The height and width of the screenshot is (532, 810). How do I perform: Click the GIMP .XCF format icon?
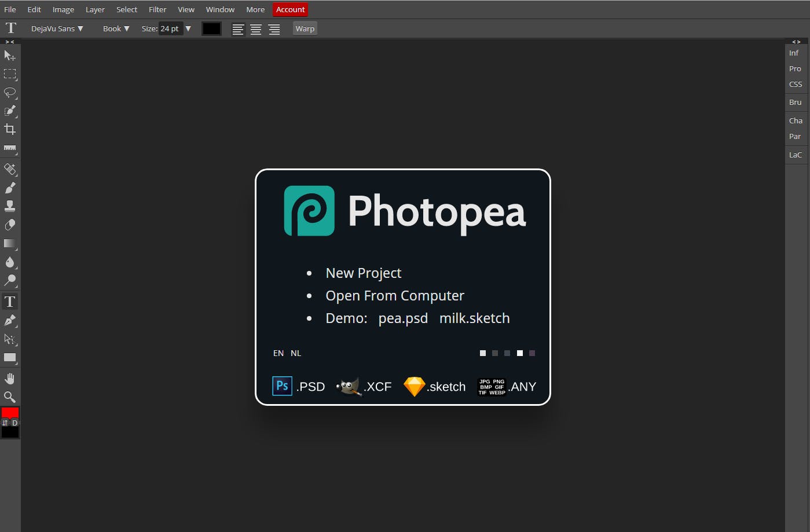[x=349, y=387]
